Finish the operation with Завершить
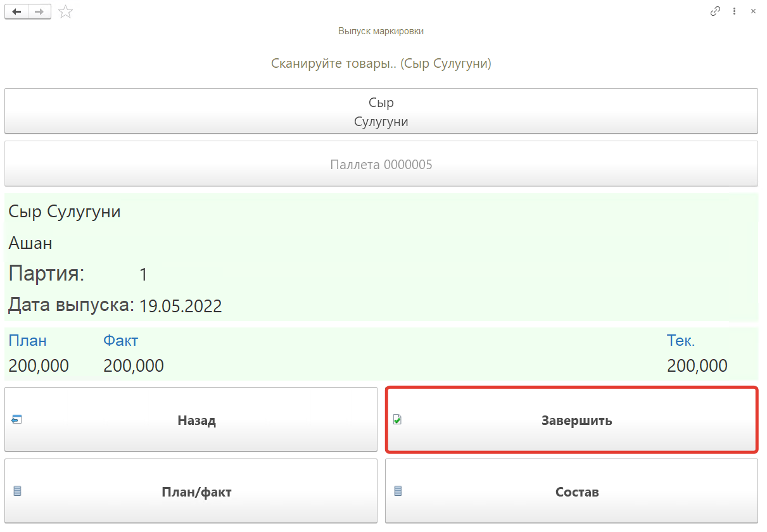This screenshot has height=532, width=767. click(x=571, y=421)
